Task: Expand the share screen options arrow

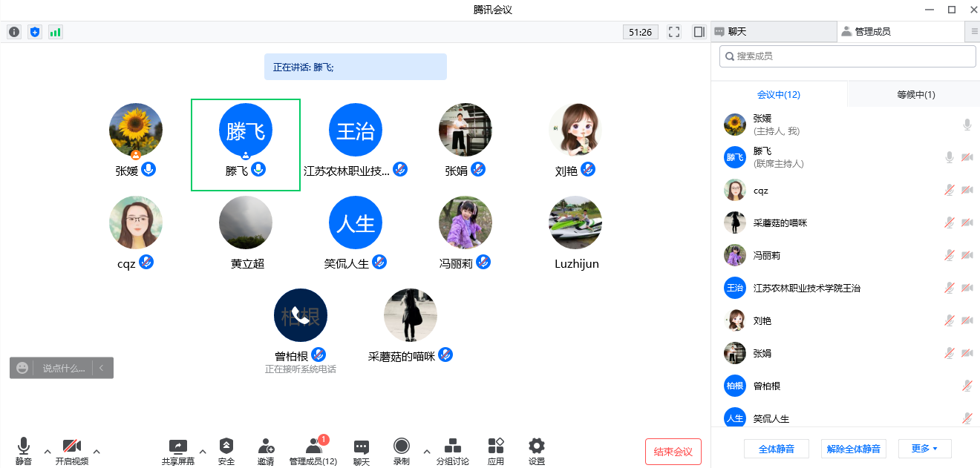Action: click(203, 451)
